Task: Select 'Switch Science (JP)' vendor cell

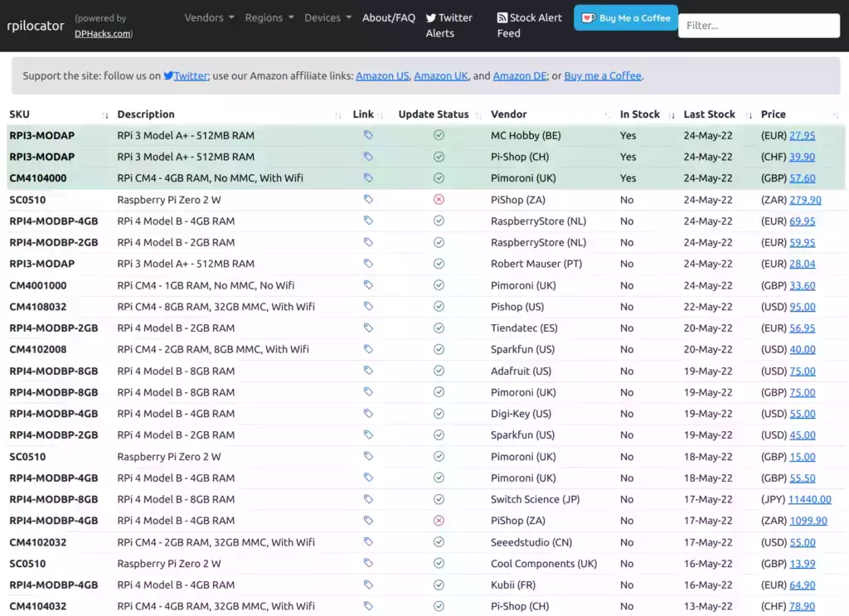Action: 535,499
